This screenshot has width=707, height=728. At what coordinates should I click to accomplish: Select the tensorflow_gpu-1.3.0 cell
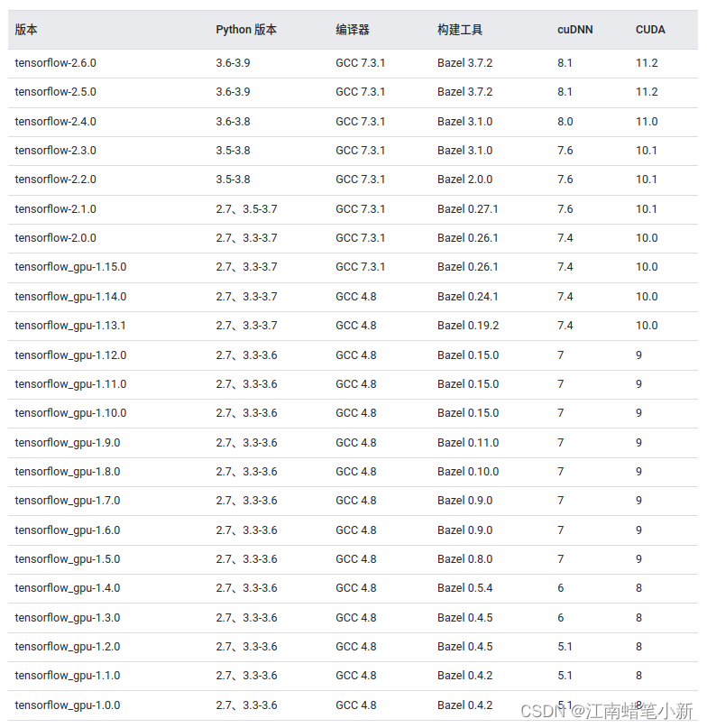[x=68, y=618]
